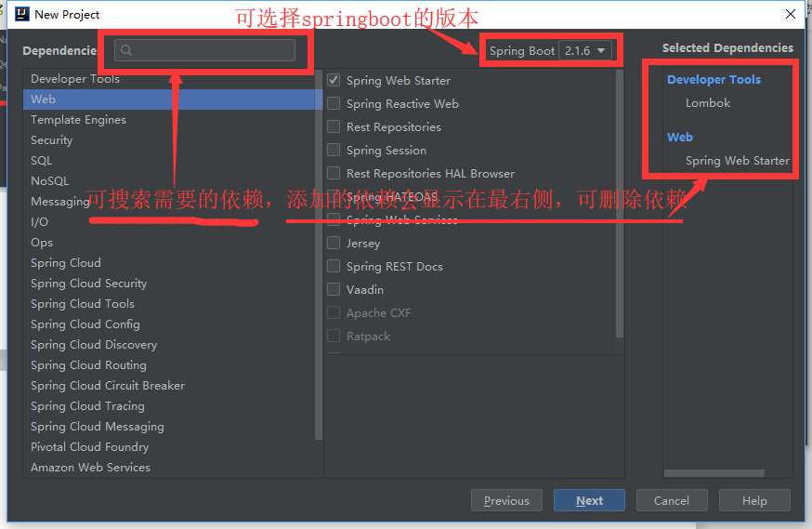Tick the Rest Repositories checkbox
The height and width of the screenshot is (529, 812).
tap(334, 127)
